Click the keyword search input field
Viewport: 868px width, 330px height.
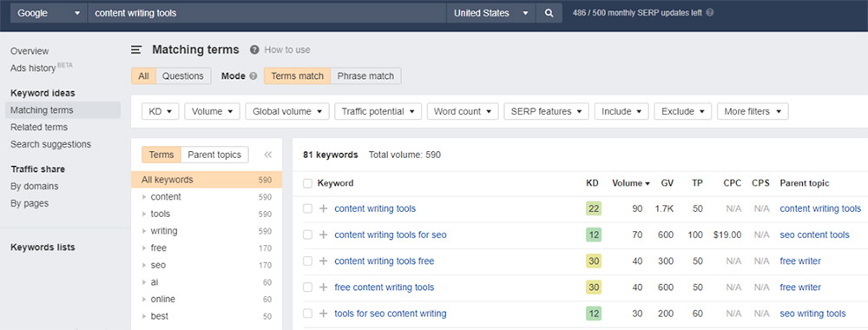(x=267, y=13)
